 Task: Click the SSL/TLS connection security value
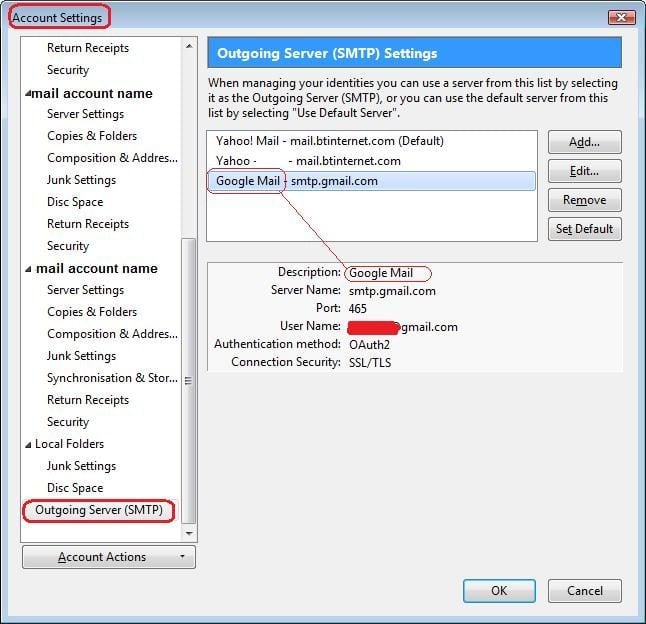click(370, 363)
